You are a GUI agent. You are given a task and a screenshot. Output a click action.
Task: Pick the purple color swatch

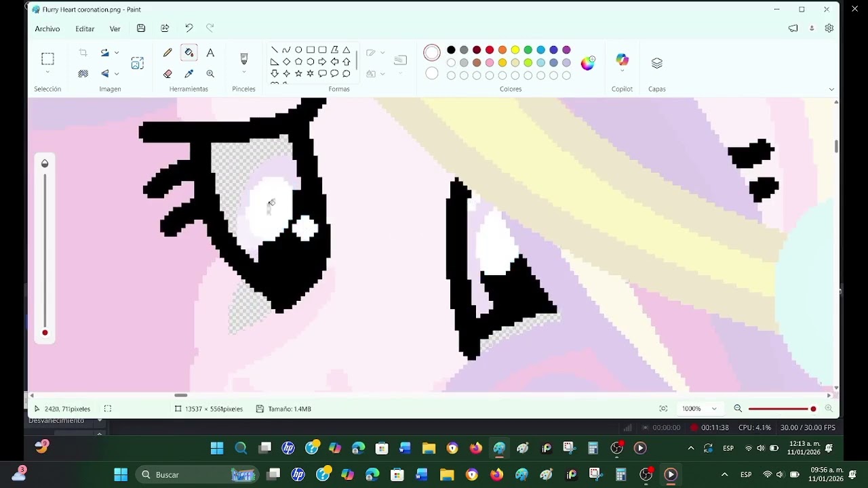pos(566,49)
